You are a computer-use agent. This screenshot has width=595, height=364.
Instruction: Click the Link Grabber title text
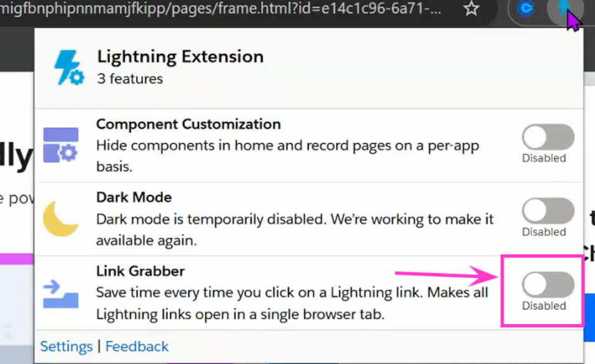[140, 271]
